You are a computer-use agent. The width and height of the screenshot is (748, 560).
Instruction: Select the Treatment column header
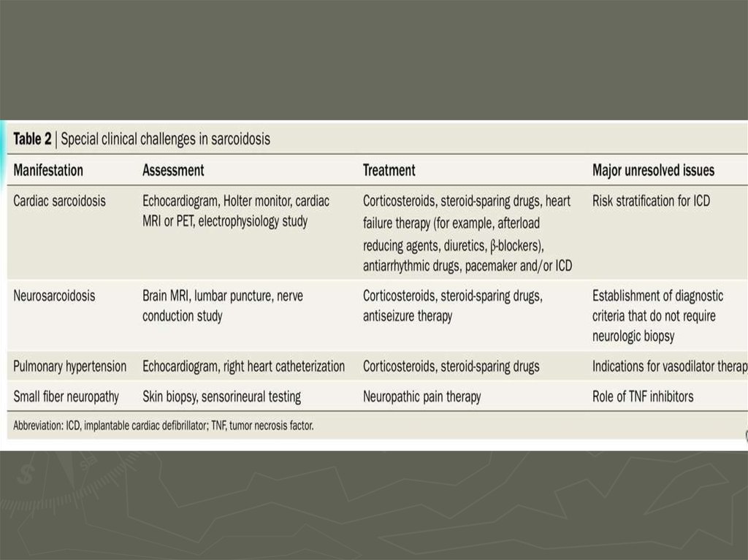[x=389, y=170]
